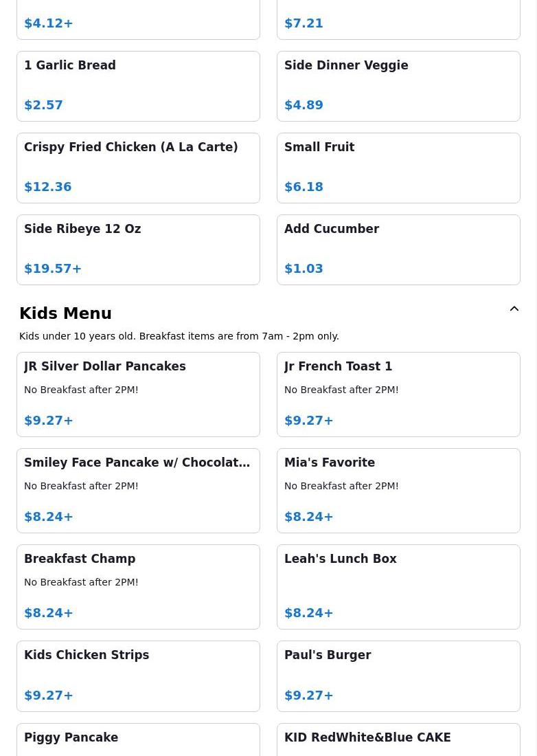Image resolution: width=537 pixels, height=756 pixels.
Task: Choose Kids Chicken Strips
Action: click(x=138, y=676)
